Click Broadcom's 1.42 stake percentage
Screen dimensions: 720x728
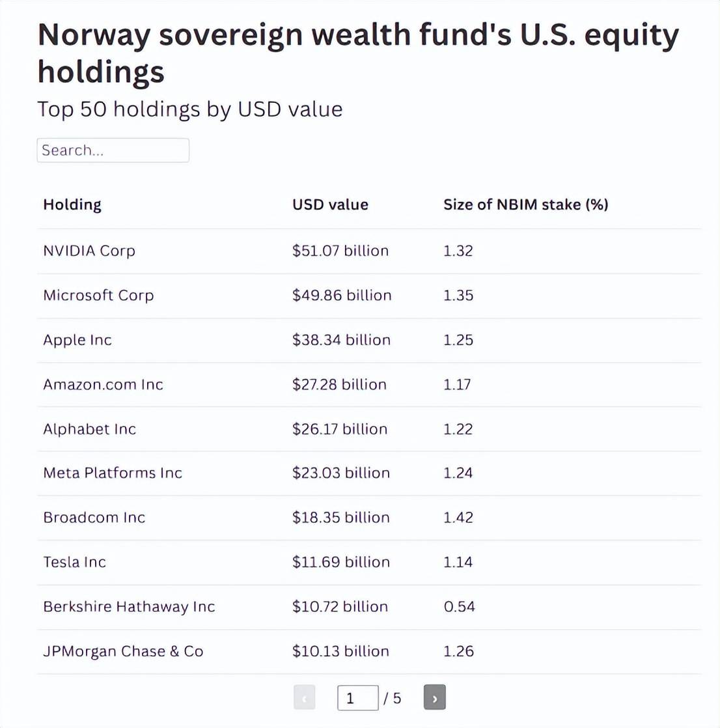(x=458, y=518)
